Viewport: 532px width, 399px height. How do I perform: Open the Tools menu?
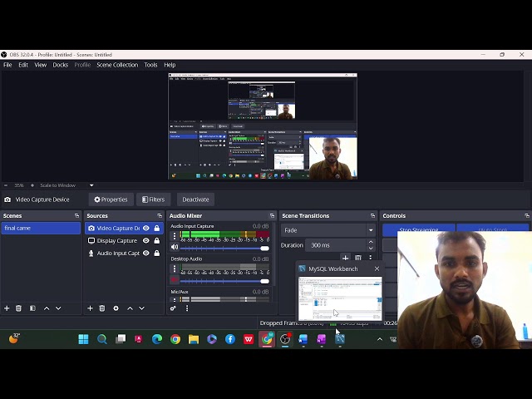(150, 65)
